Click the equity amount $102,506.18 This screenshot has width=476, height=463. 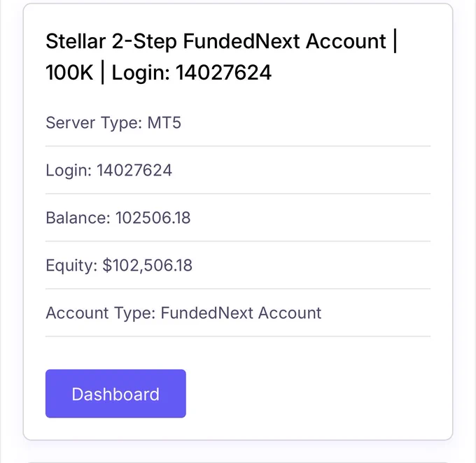click(147, 266)
